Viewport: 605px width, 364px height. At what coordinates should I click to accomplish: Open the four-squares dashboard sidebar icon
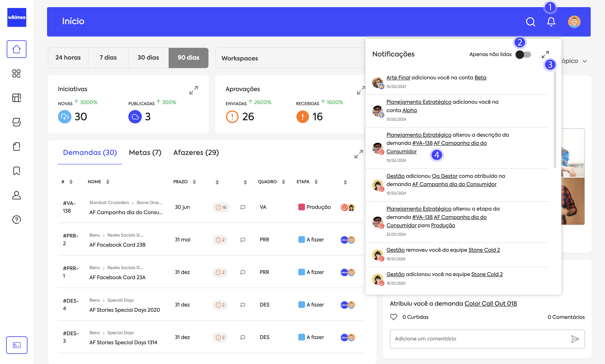(x=16, y=73)
